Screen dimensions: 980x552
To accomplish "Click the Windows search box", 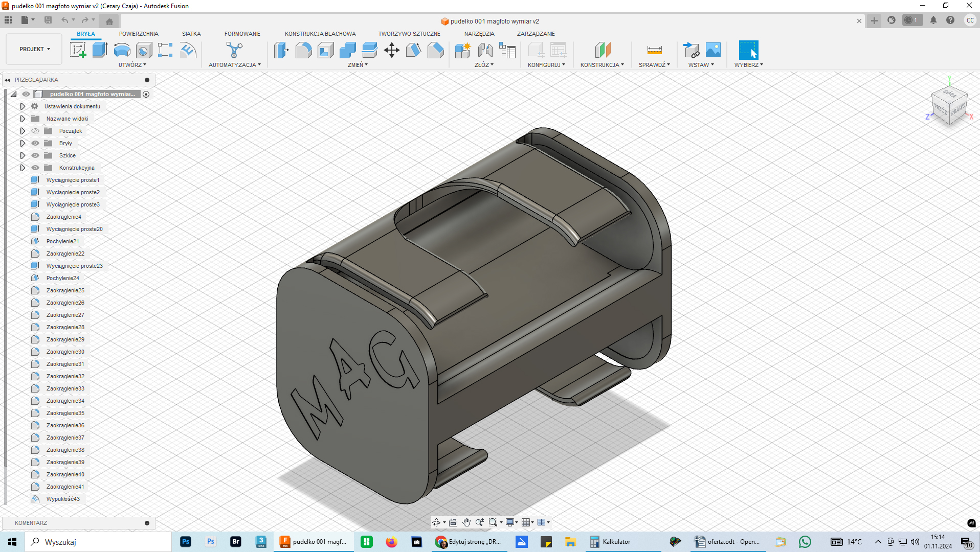I will [98, 542].
